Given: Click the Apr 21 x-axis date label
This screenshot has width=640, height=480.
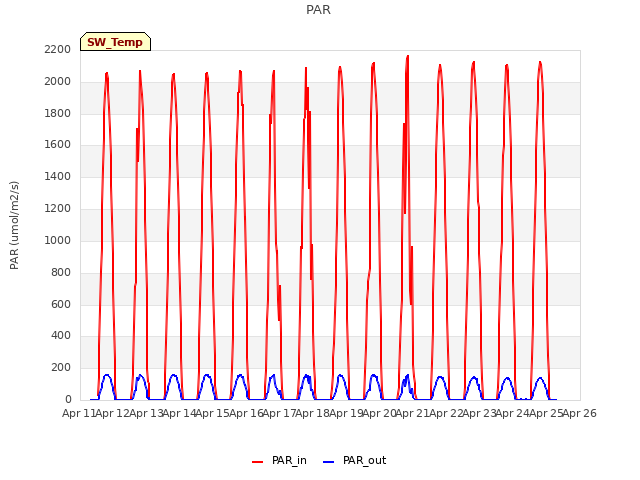Looking at the screenshot, I should coord(413,413).
